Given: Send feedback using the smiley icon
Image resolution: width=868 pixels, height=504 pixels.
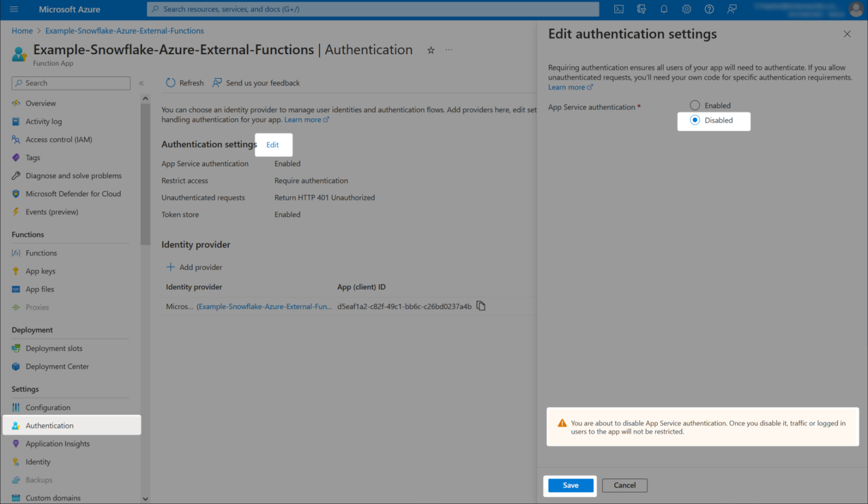Looking at the screenshot, I should (x=731, y=9).
